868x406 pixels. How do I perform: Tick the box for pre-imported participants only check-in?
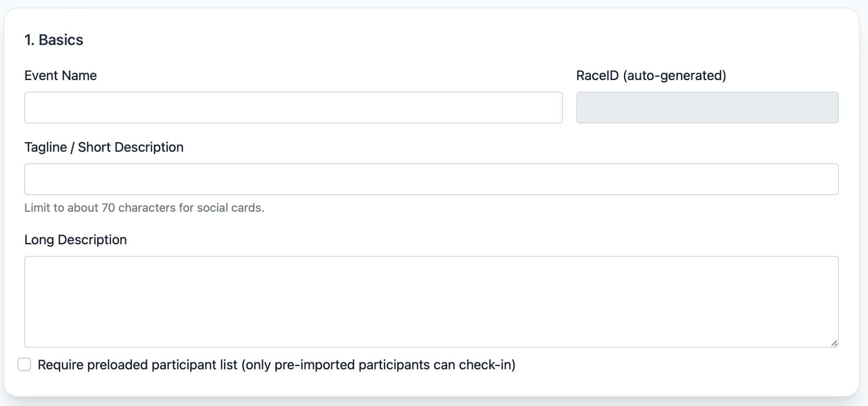click(x=24, y=365)
